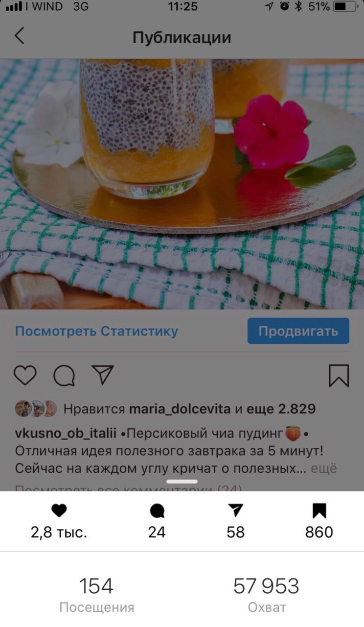Share the post with the paper plane icon
Image resolution: width=364 pixels, height=627 pixels.
103,375
